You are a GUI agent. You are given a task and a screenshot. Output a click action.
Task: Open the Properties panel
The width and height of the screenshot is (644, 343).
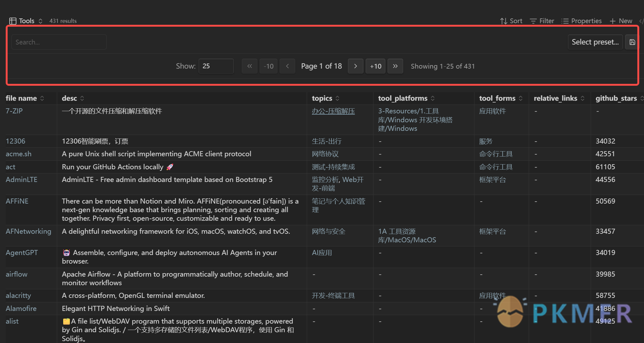[x=581, y=21]
